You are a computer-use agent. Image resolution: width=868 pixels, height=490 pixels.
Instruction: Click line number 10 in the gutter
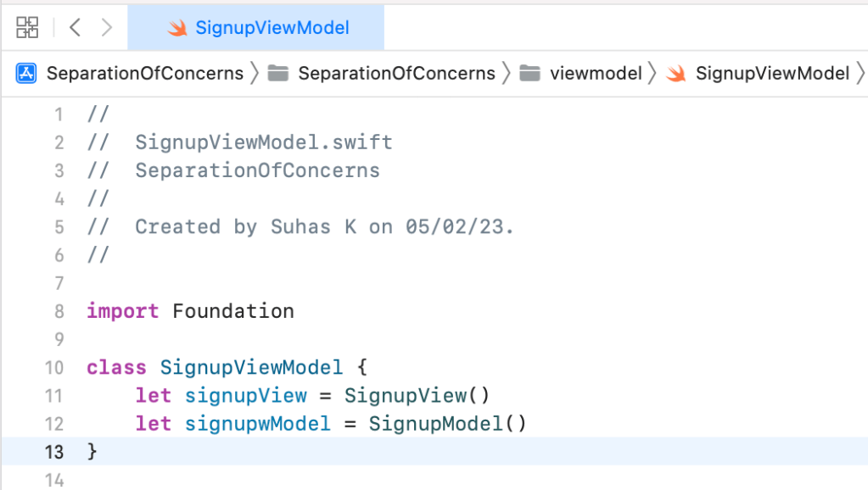coord(54,368)
